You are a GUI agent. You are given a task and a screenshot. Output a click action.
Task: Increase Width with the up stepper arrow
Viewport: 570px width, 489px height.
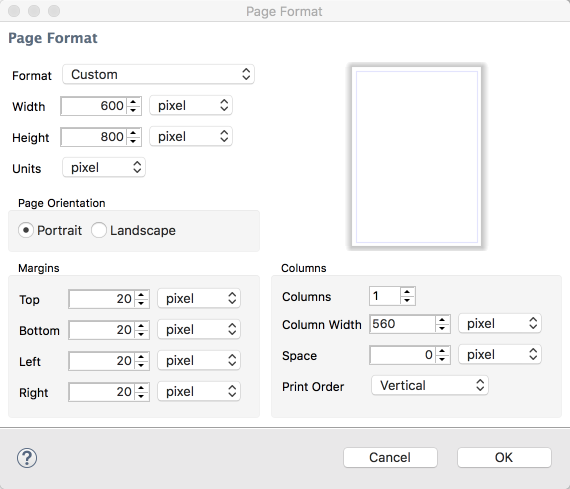coord(133,102)
